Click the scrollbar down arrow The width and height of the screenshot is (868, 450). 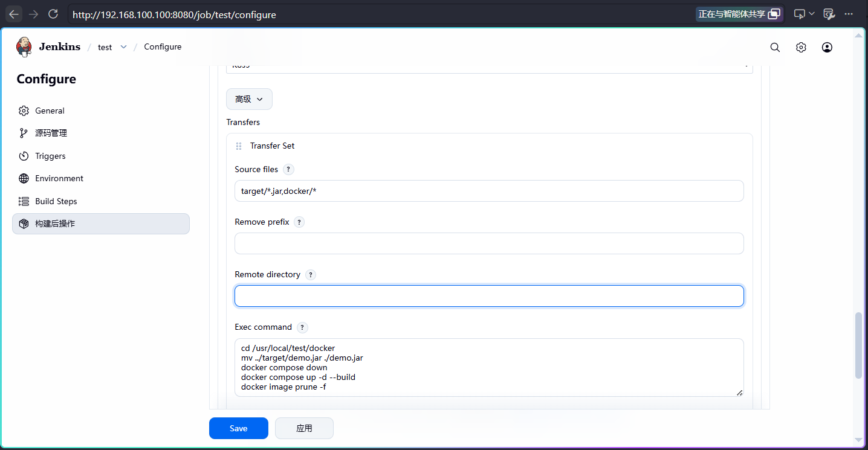[858, 440]
